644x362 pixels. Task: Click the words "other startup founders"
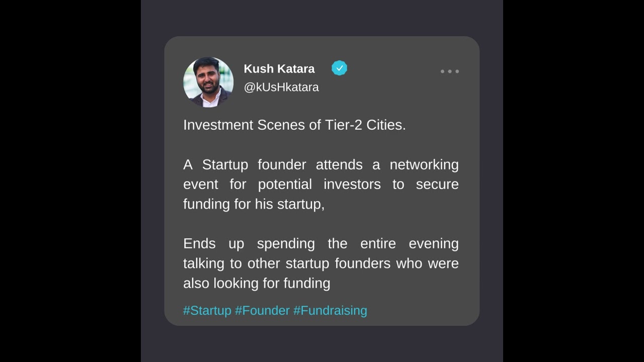pyautogui.click(x=319, y=263)
